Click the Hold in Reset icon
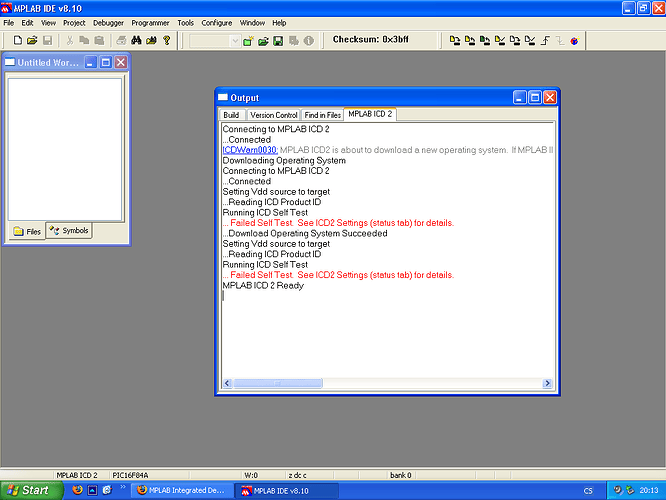Viewport: 666px width, 500px height. pos(560,41)
